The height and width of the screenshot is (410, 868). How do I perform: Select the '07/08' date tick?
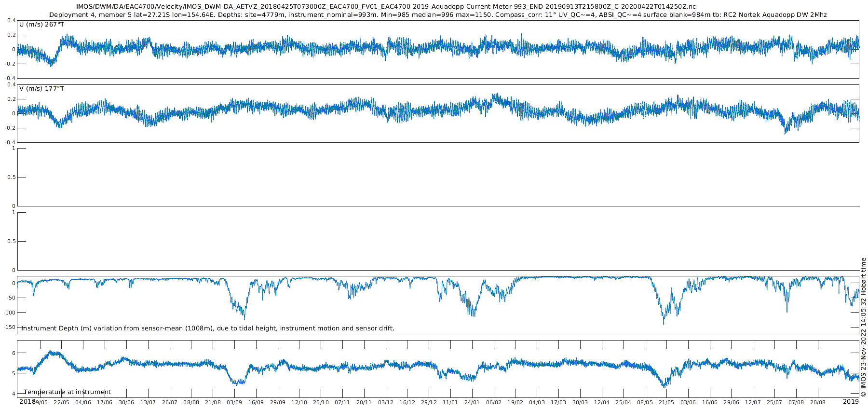click(x=797, y=402)
